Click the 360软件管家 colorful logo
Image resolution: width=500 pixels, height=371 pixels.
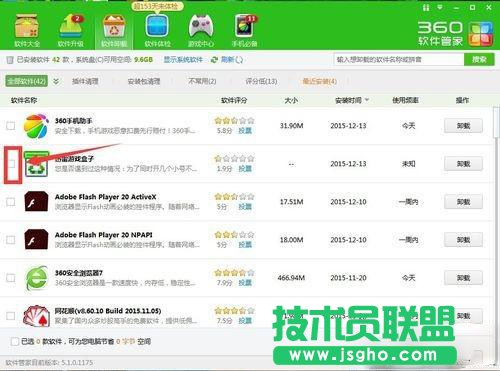pos(481,34)
